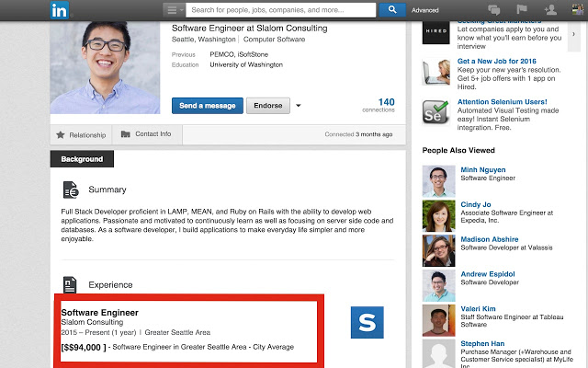Click the Send a message button

(208, 106)
